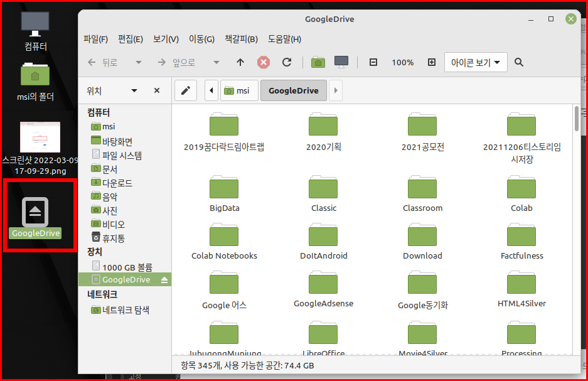Select the Classroom folder
This screenshot has height=381, width=588.
422,194
